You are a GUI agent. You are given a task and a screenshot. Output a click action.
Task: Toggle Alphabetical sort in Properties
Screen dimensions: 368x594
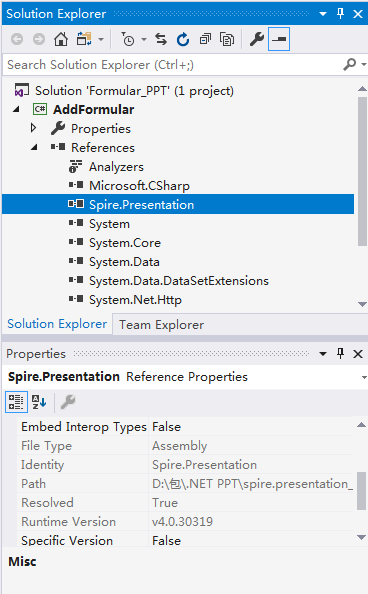(x=39, y=402)
